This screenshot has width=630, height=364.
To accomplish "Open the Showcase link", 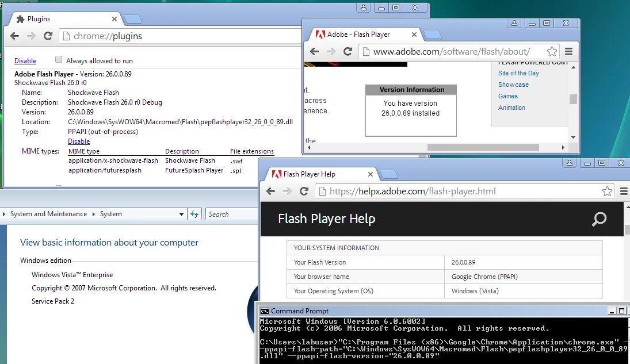I will 513,85.
